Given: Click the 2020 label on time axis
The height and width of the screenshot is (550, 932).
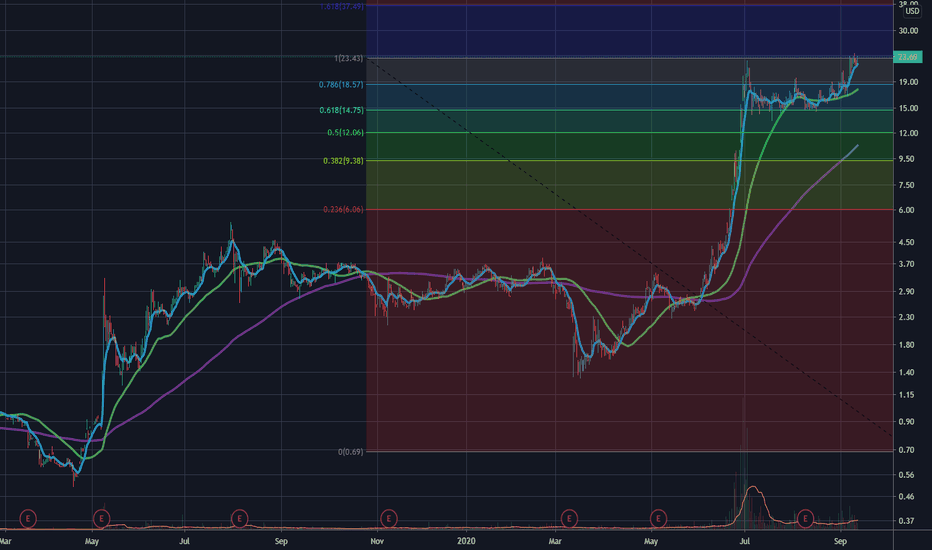Looking at the screenshot, I should (467, 541).
